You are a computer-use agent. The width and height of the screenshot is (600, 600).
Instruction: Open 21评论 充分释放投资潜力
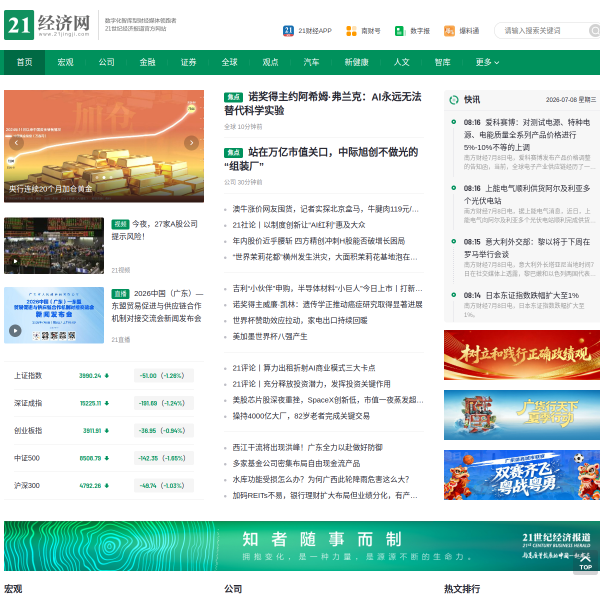(x=311, y=384)
